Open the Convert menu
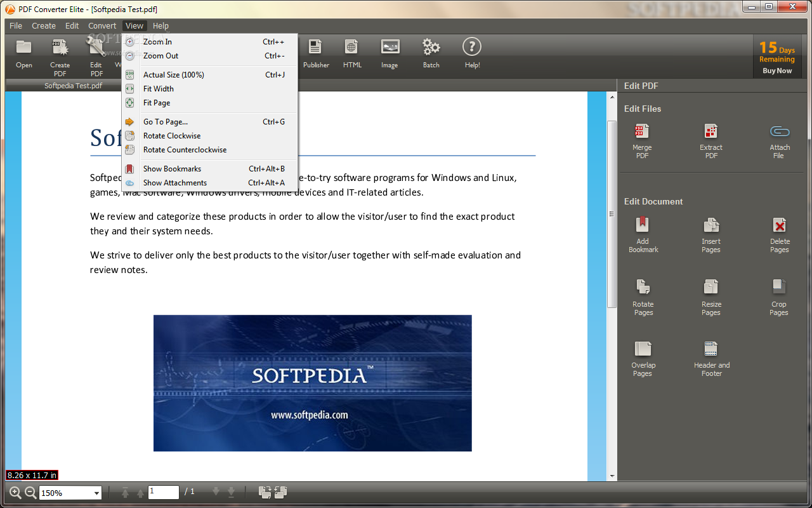This screenshot has width=812, height=508. tap(102, 26)
